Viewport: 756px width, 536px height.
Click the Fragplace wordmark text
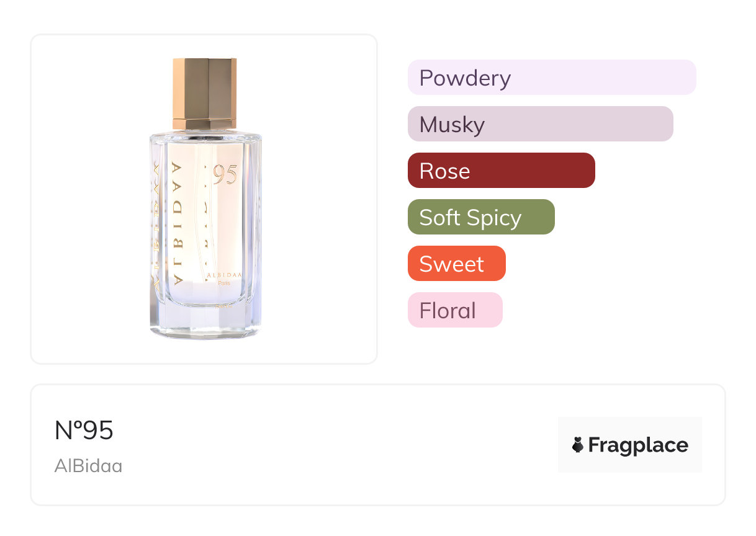coord(637,445)
